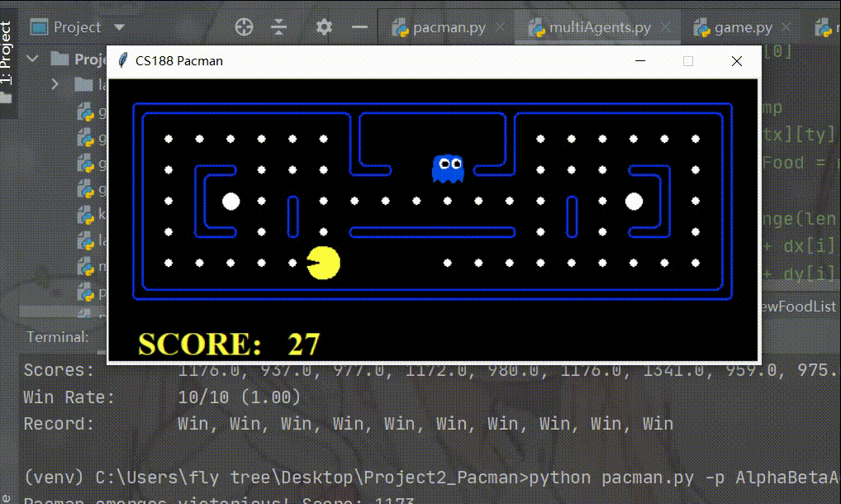Click the 'ewFoodList' text in the editor
The width and height of the screenshot is (841, 504).
tap(799, 307)
